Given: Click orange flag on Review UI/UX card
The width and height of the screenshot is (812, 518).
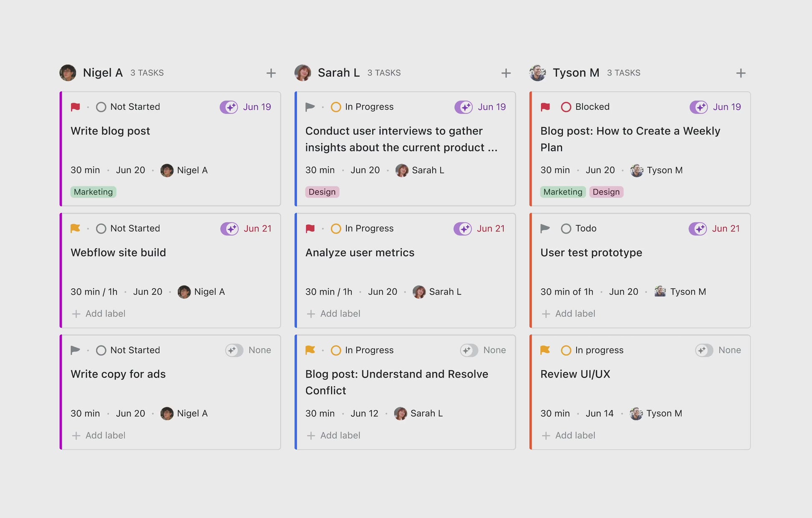Looking at the screenshot, I should pos(545,350).
